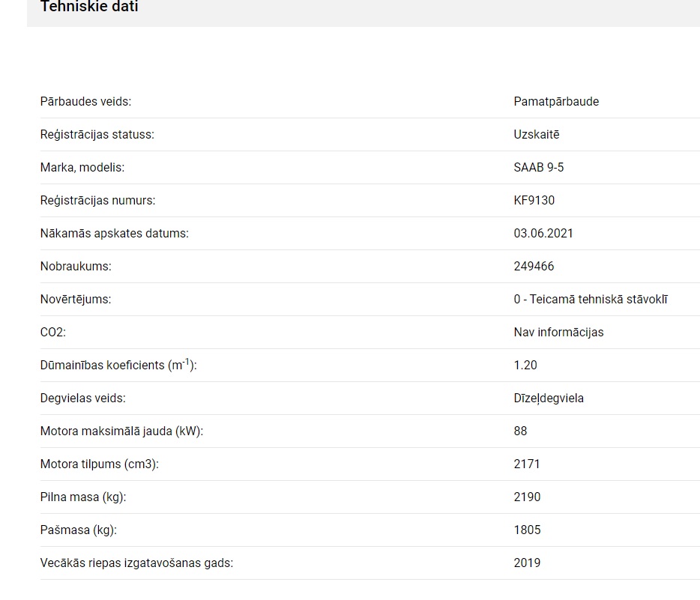Select the Degvielas veids label
Screen dimensions: 700x600
click(82, 399)
